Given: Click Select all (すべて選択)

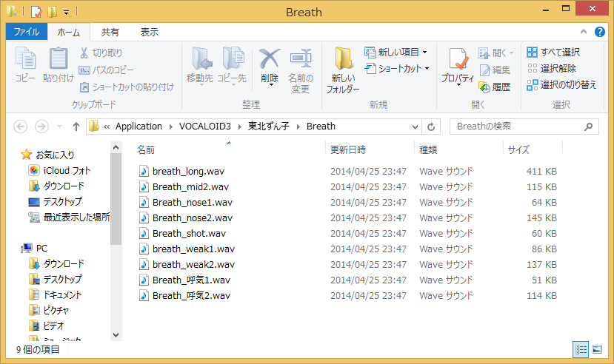Looking at the screenshot, I should [x=553, y=52].
